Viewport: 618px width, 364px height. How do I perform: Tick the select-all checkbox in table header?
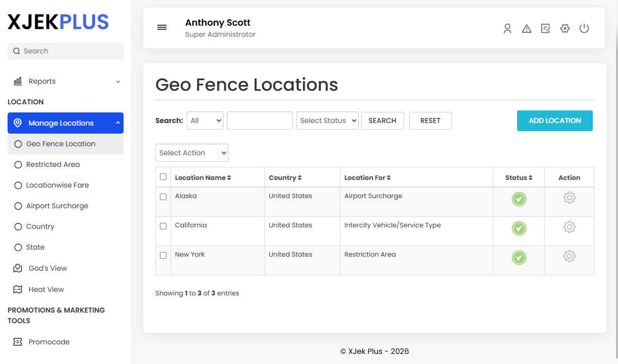click(x=163, y=177)
